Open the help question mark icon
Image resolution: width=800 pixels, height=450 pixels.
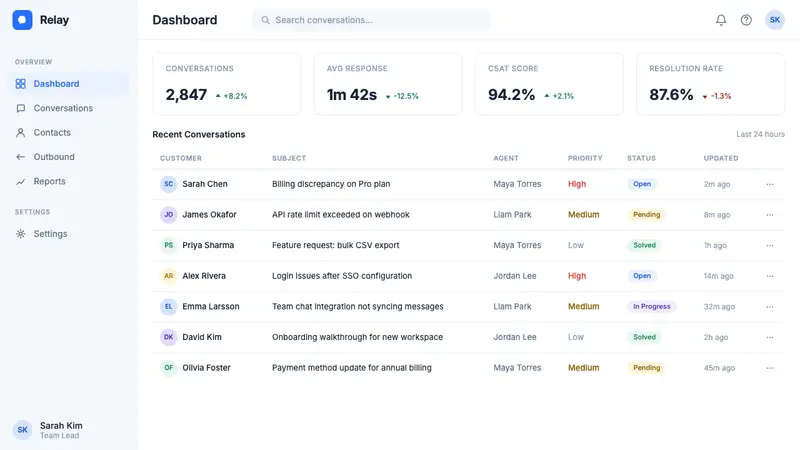[x=746, y=20]
